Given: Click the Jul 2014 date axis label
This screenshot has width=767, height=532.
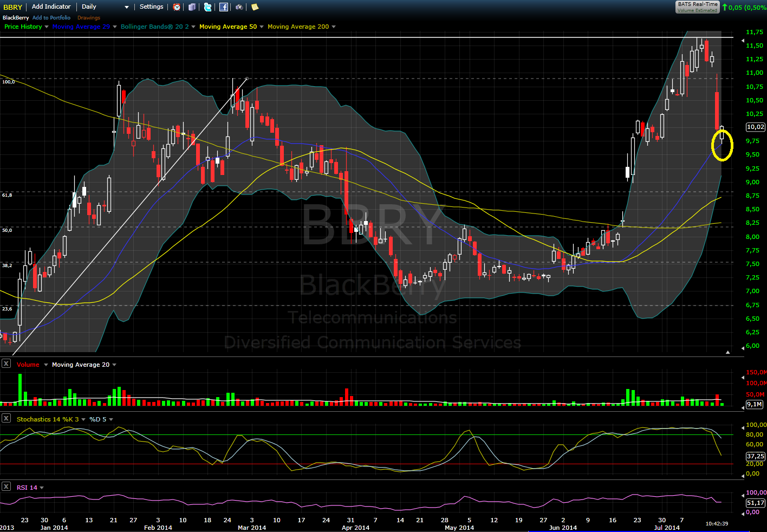Looking at the screenshot, I should (x=667, y=528).
